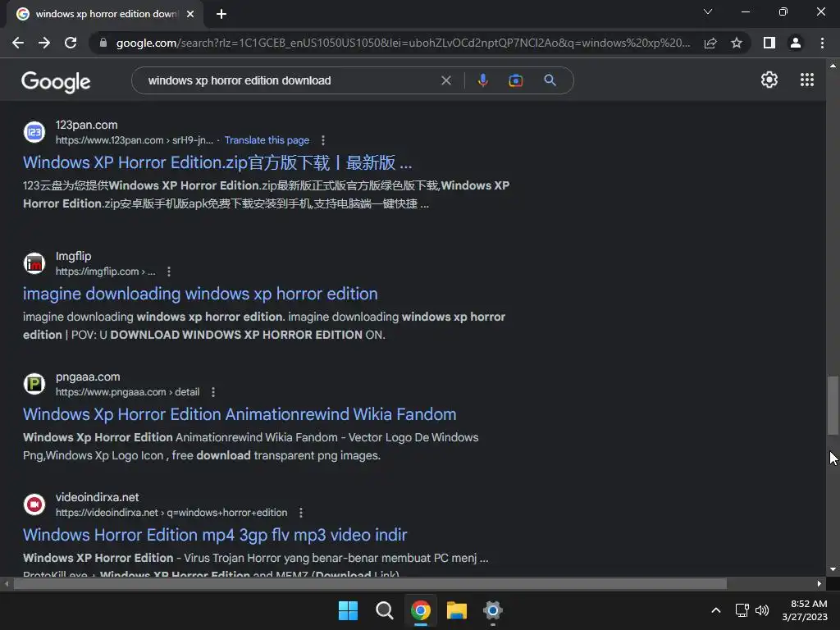Click the search box text
This screenshot has height=630, width=840.
pyautogui.click(x=240, y=80)
